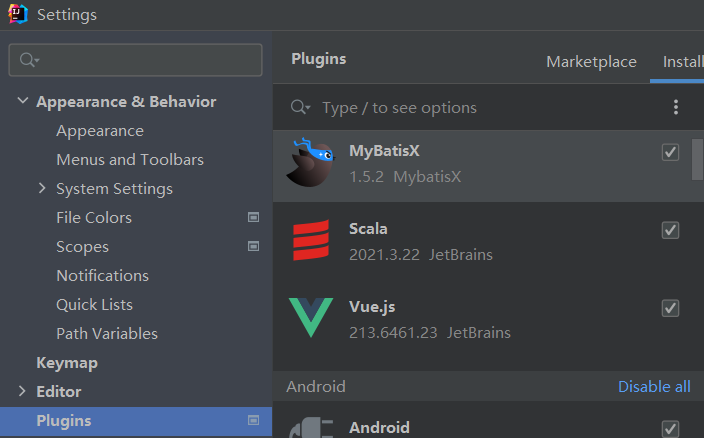Select the File Colors settings item

point(94,218)
